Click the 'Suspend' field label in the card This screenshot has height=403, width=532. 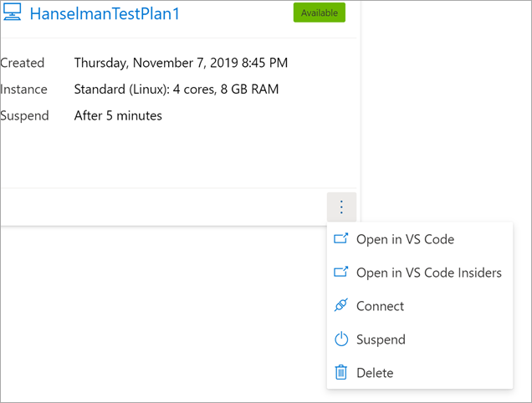[x=24, y=116]
